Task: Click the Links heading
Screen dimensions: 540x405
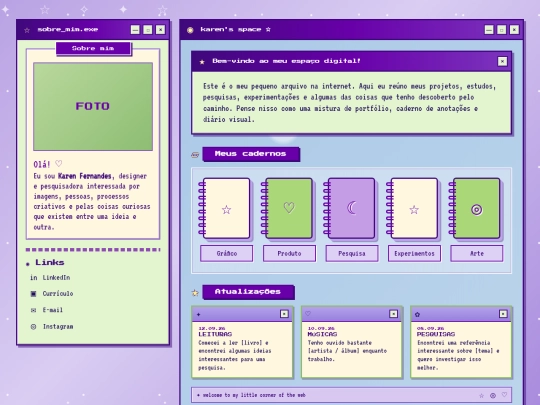Action: click(x=50, y=262)
